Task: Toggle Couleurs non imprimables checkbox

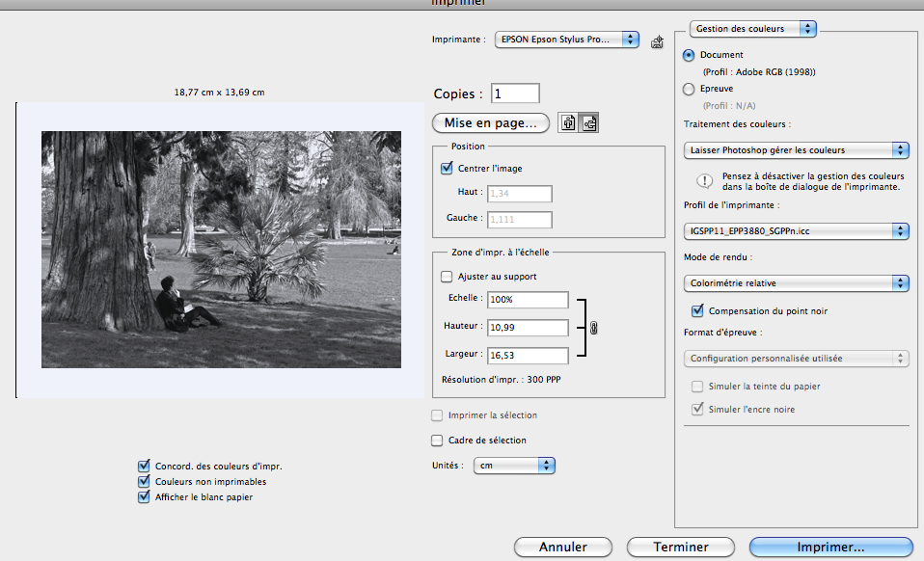Action: (x=145, y=481)
